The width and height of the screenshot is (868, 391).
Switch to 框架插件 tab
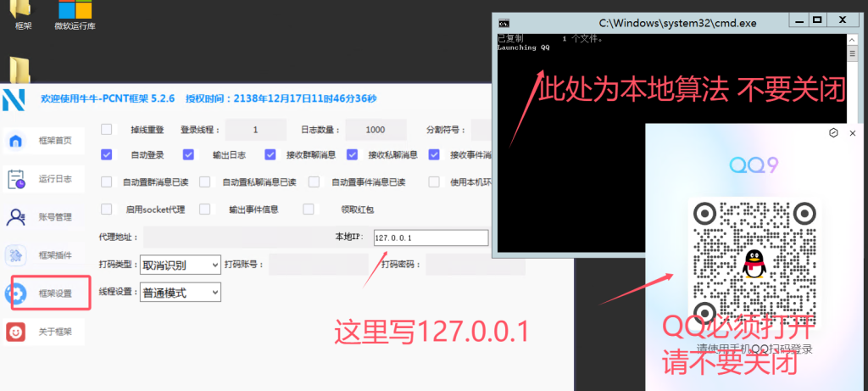(x=44, y=255)
